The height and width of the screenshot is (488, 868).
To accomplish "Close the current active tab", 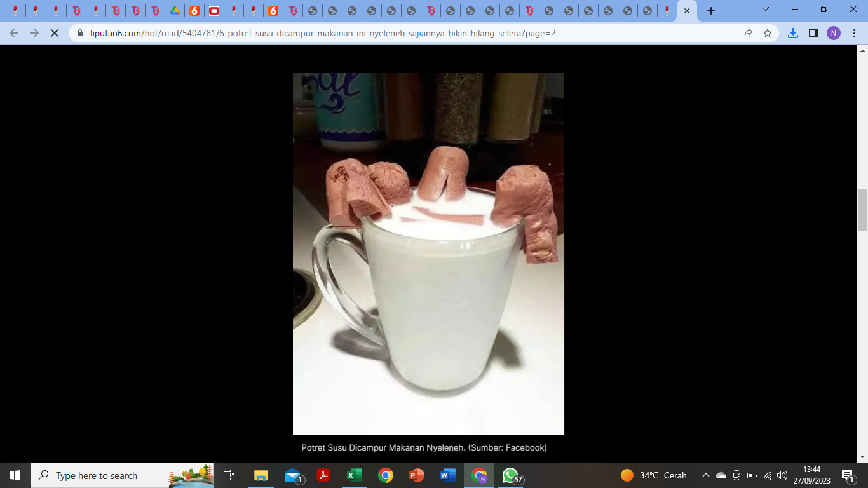I will (x=687, y=11).
